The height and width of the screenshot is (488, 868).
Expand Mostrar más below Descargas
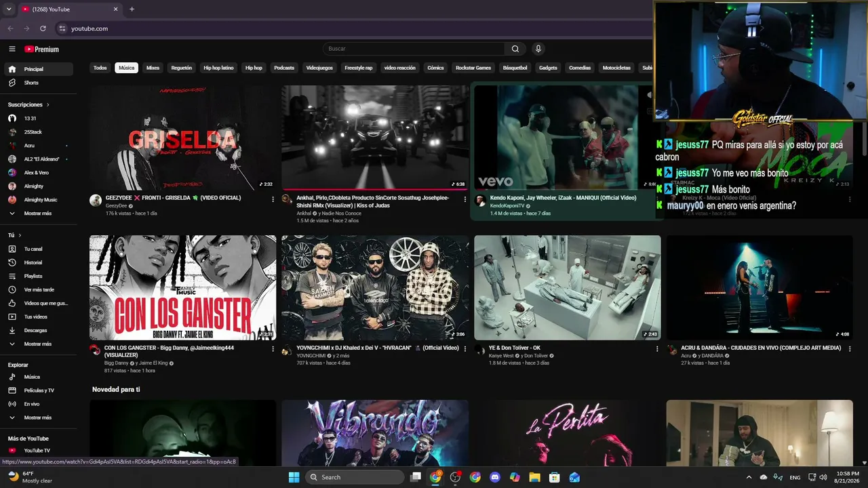pyautogui.click(x=38, y=344)
